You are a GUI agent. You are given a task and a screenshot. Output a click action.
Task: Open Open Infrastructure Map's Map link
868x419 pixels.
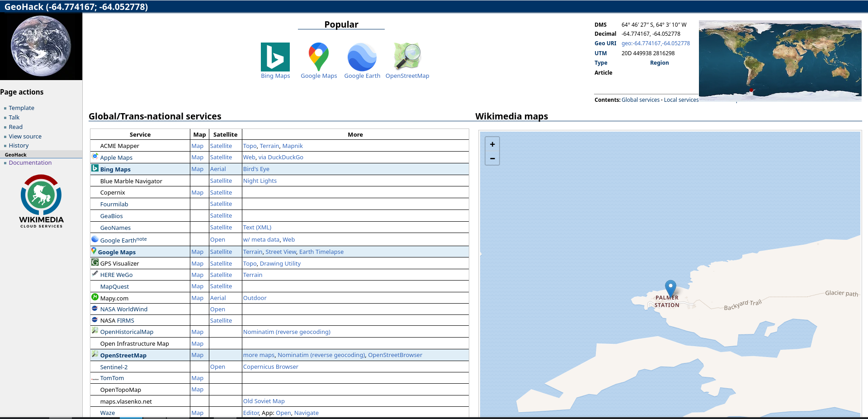pyautogui.click(x=198, y=343)
